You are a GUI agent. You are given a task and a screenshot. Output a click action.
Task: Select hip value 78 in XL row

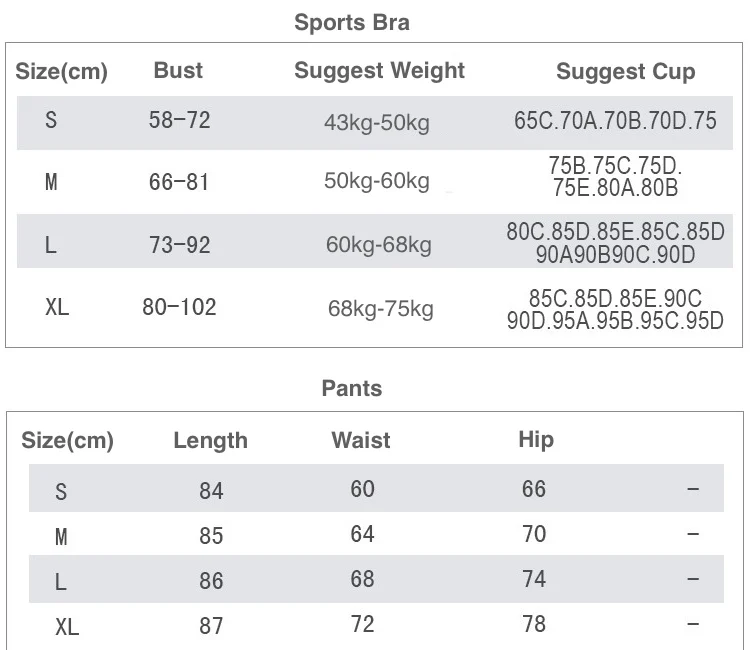(534, 624)
